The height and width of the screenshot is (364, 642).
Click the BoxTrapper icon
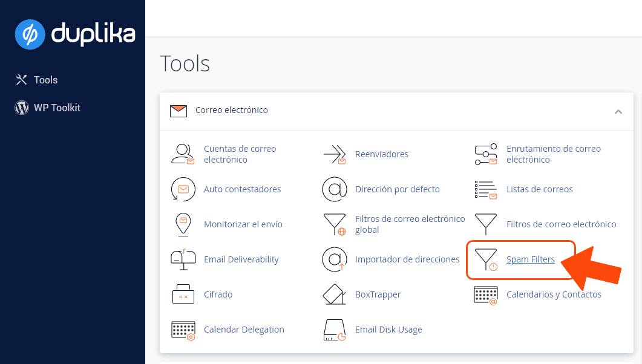(334, 294)
